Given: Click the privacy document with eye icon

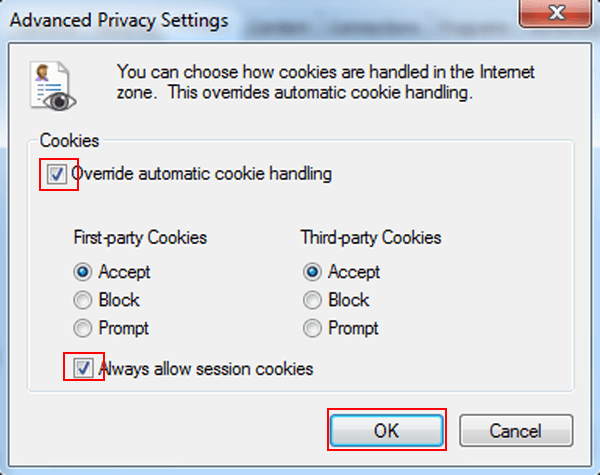Looking at the screenshot, I should pos(53,87).
